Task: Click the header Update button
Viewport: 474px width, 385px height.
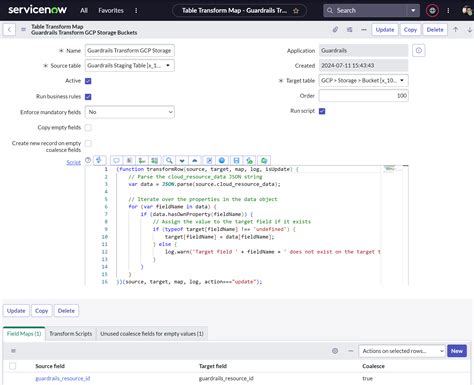Action: pyautogui.click(x=385, y=30)
